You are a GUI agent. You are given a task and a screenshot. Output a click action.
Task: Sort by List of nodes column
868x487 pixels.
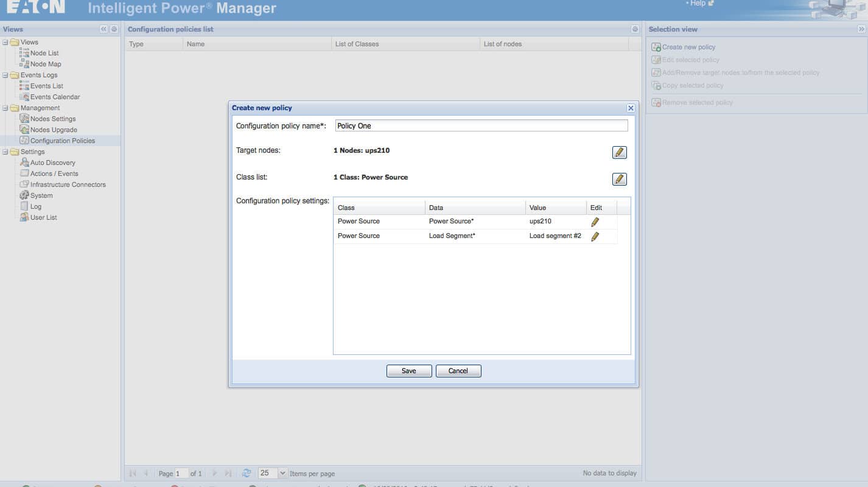point(554,44)
